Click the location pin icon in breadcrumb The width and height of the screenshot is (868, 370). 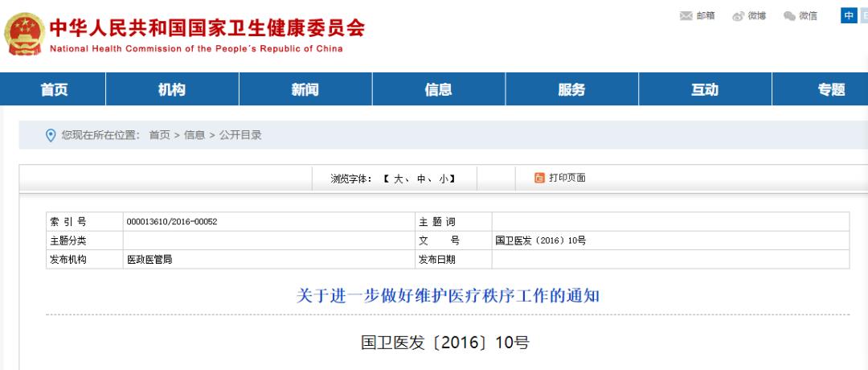coord(51,135)
